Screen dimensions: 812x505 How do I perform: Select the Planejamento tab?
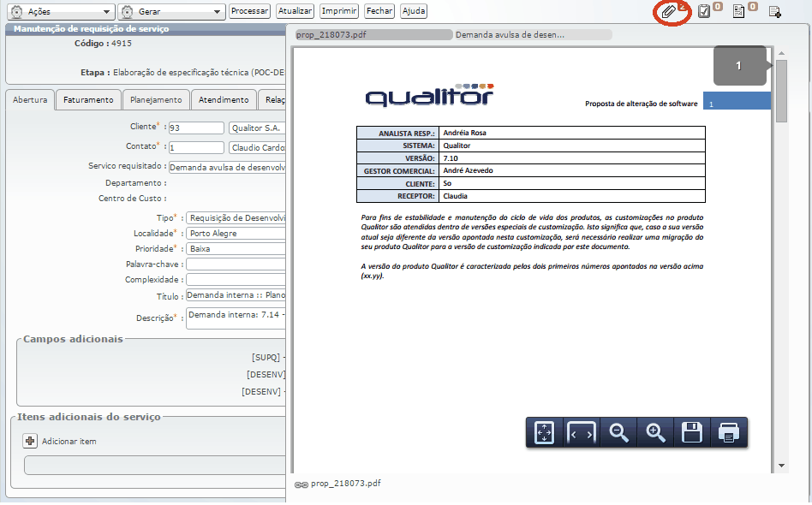click(156, 100)
